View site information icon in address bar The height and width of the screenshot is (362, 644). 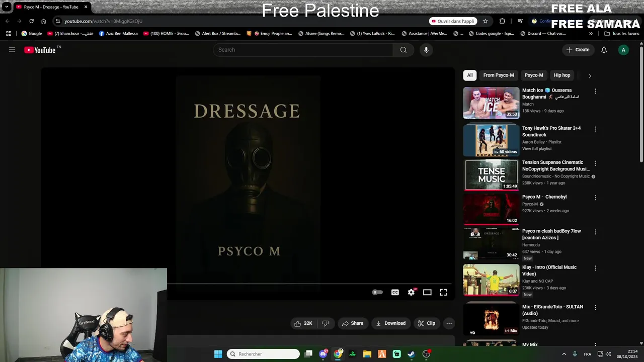click(x=58, y=21)
